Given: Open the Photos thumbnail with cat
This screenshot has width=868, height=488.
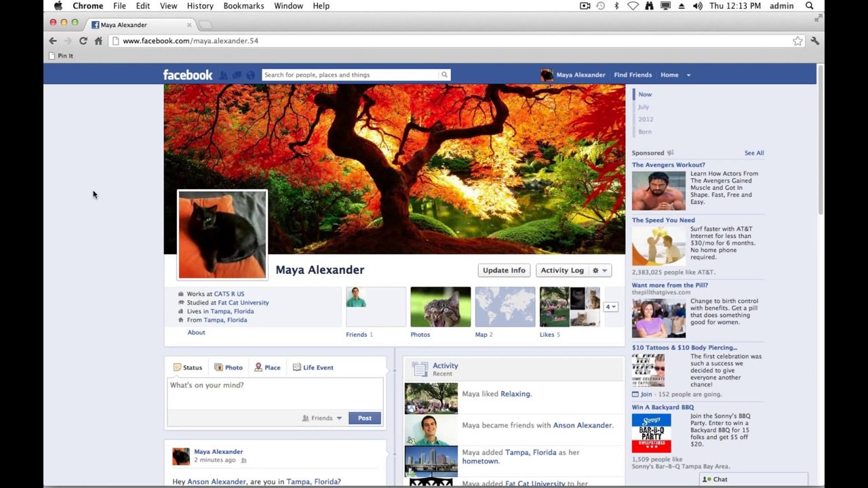Looking at the screenshot, I should (x=440, y=307).
